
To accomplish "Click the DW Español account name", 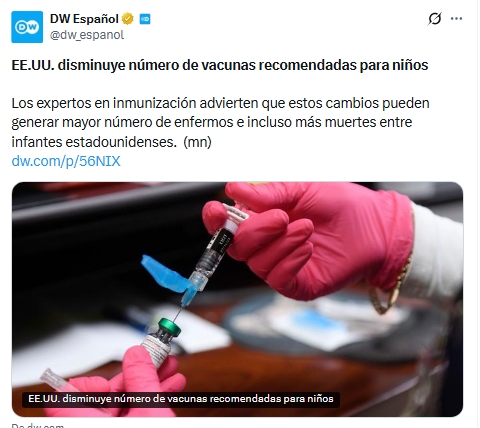I will (x=84, y=19).
